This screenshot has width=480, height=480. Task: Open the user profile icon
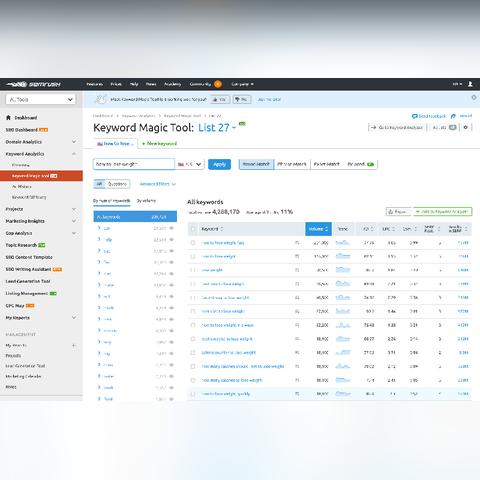pyautogui.click(x=470, y=84)
